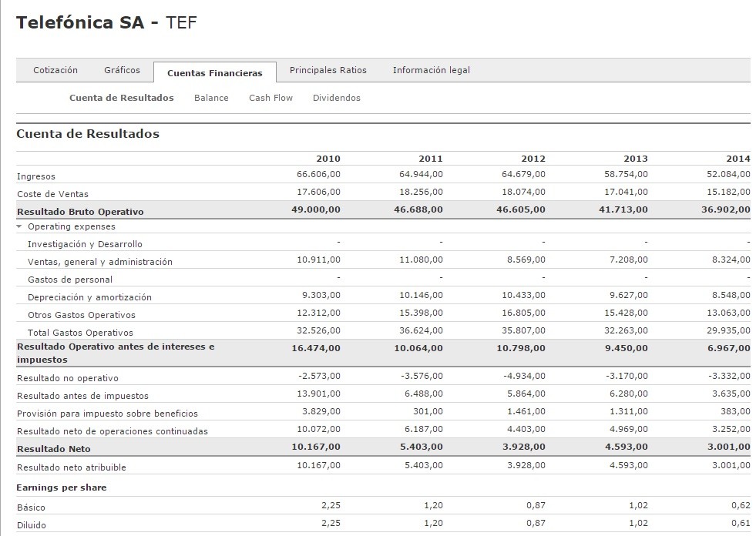Viewport: 756px width, 536px height.
Task: Select Básico 2014 value 0,62
Action: point(741,505)
